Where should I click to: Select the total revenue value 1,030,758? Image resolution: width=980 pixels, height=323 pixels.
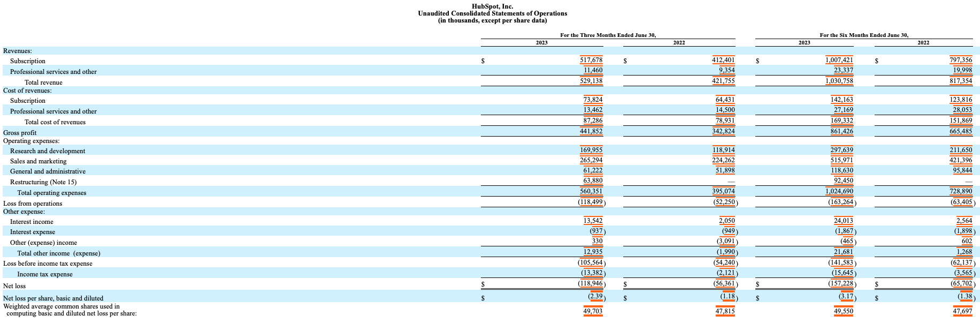point(839,81)
